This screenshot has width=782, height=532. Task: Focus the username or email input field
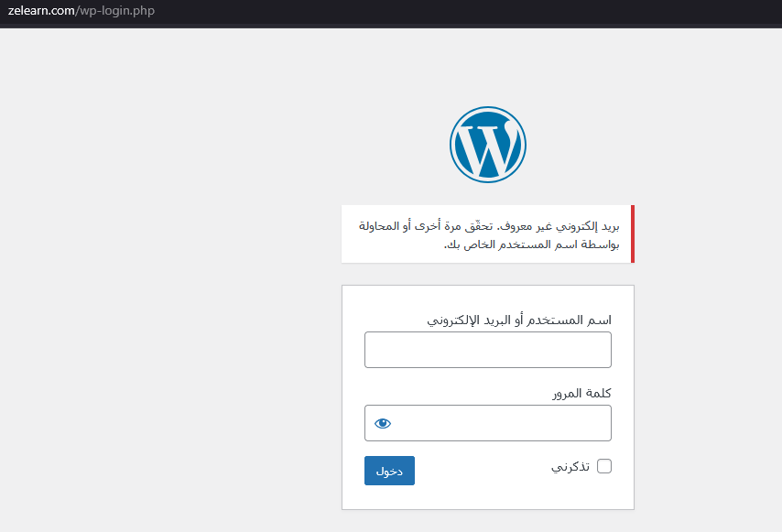(487, 350)
